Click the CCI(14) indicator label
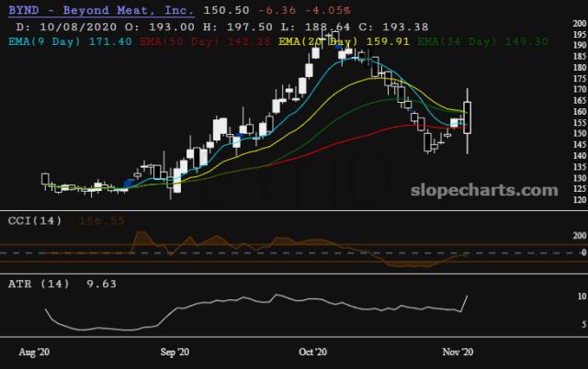The width and height of the screenshot is (588, 369). (x=35, y=220)
